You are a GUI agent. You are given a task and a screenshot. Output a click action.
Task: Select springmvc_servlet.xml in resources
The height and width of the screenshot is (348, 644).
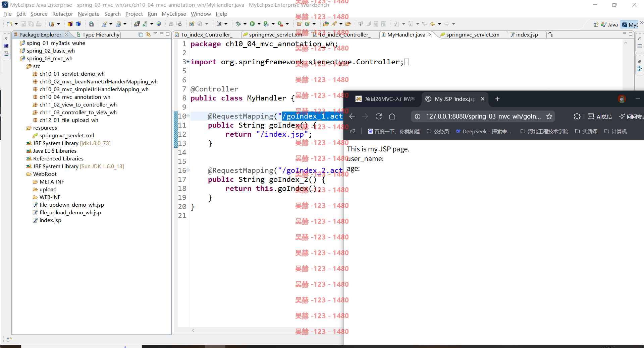[x=63, y=135]
